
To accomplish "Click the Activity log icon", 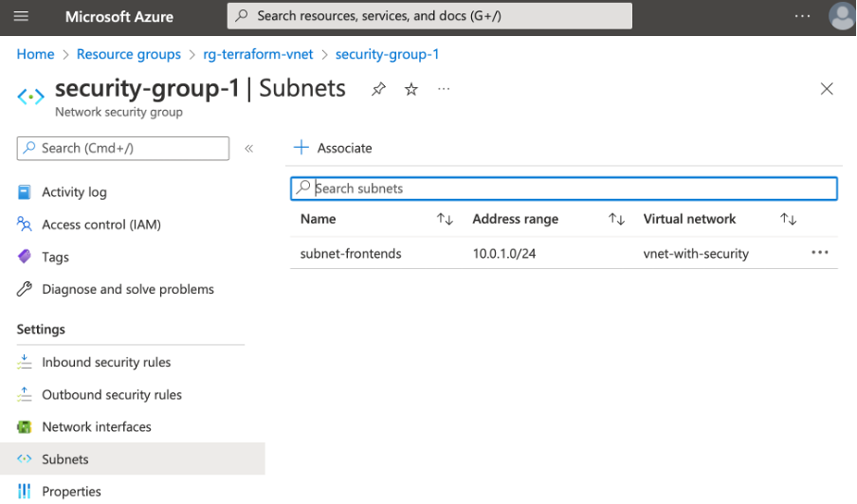I will [24, 192].
